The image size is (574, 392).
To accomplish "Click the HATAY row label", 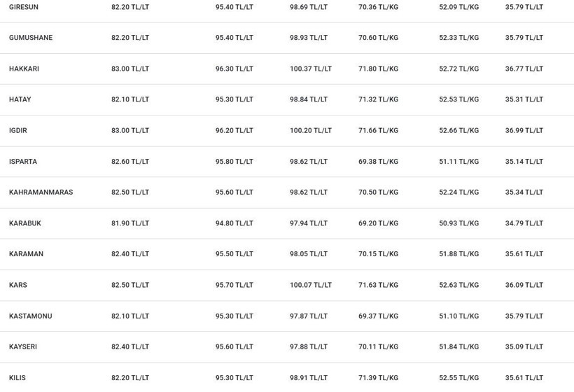I will pyautogui.click(x=20, y=99).
